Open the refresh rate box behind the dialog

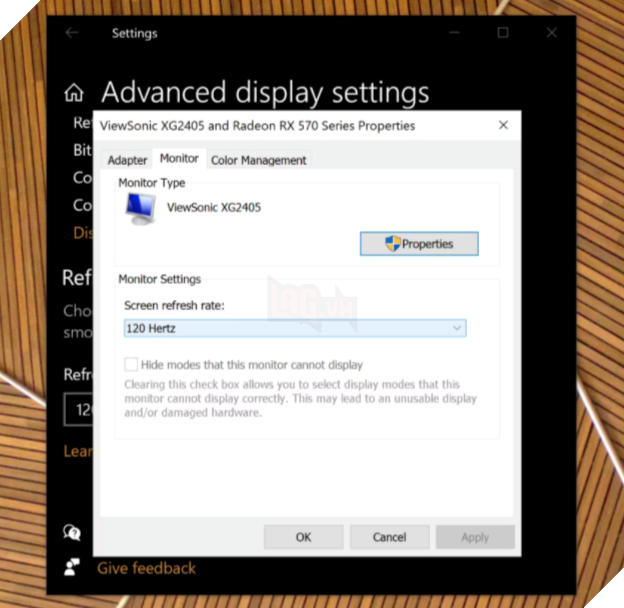78,409
